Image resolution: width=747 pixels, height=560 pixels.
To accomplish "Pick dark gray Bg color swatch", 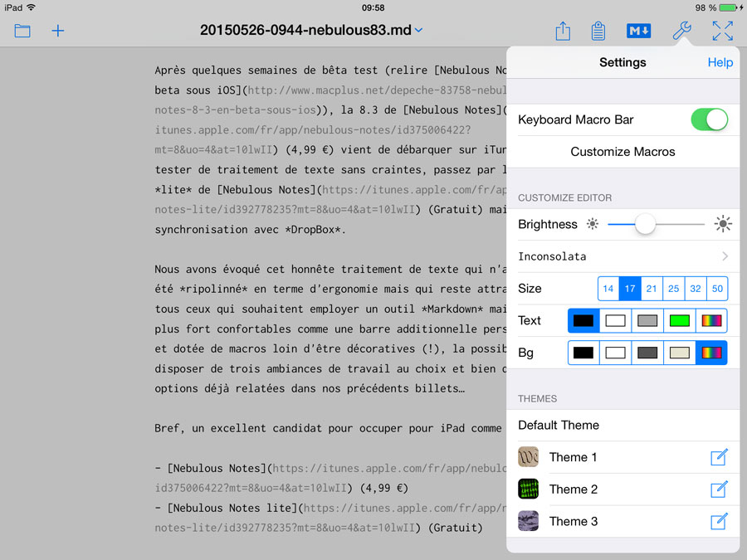I will [647, 353].
